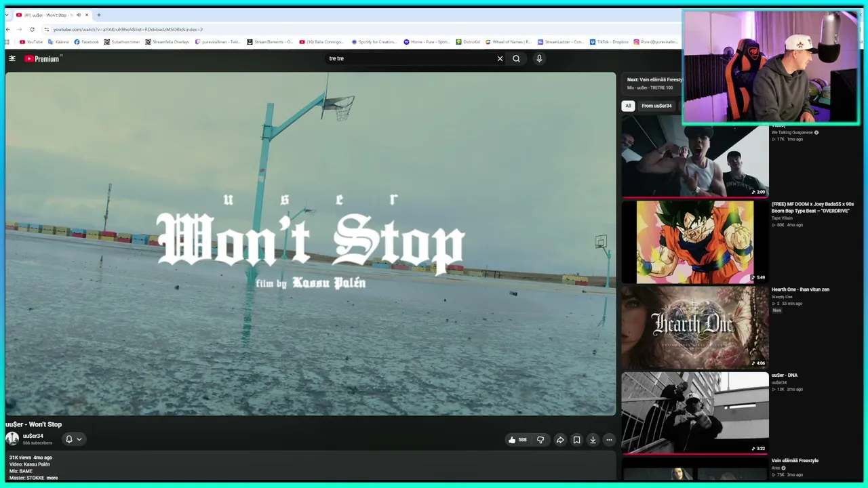The height and width of the screenshot is (488, 868).
Task: Click the 'Next: Vain elämää Freestyle' playlist header
Action: click(654, 79)
